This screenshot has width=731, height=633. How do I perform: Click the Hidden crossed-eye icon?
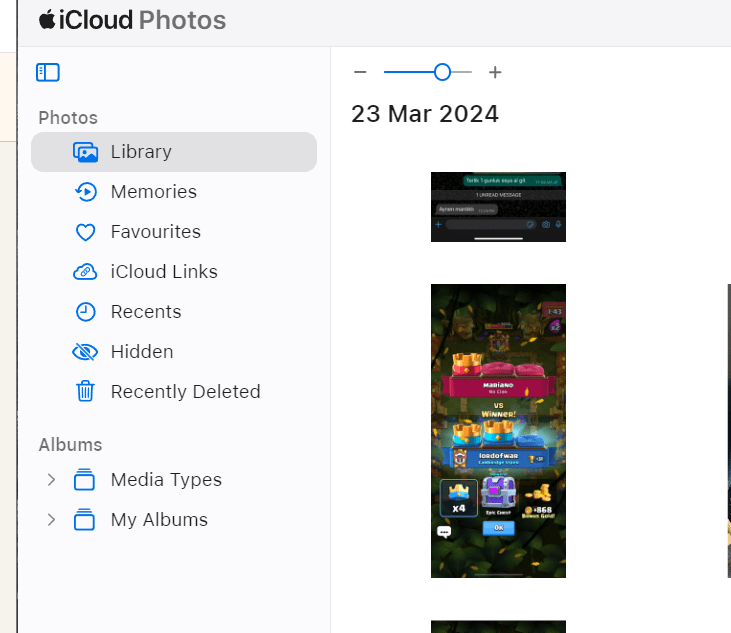(85, 352)
